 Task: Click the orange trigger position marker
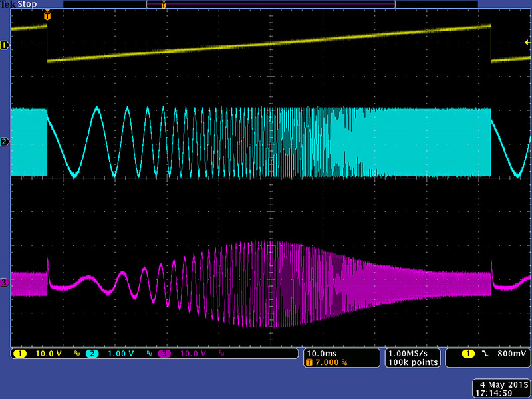tap(47, 15)
